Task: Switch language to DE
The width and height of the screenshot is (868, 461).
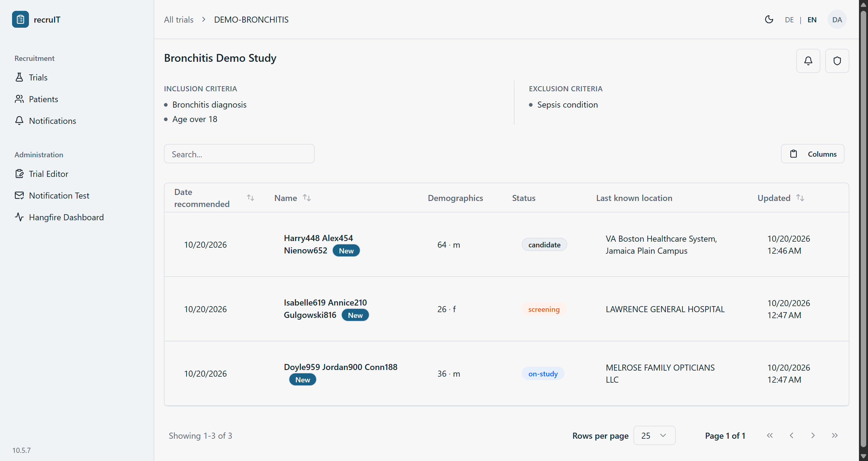Action: coord(789,20)
